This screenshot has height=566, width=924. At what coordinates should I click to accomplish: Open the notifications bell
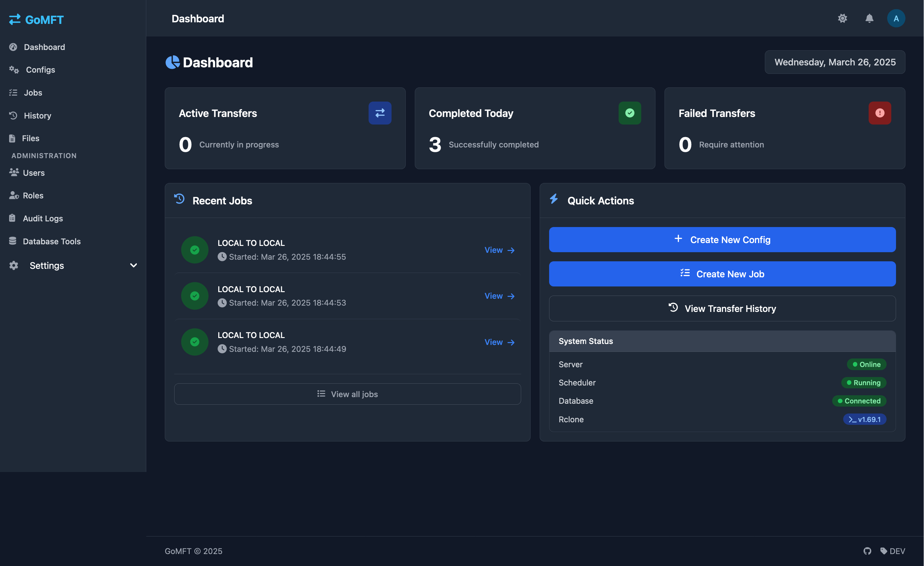click(869, 18)
